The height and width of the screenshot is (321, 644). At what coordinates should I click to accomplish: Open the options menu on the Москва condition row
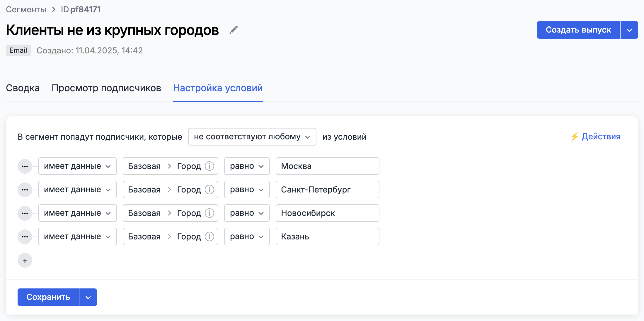tap(25, 166)
